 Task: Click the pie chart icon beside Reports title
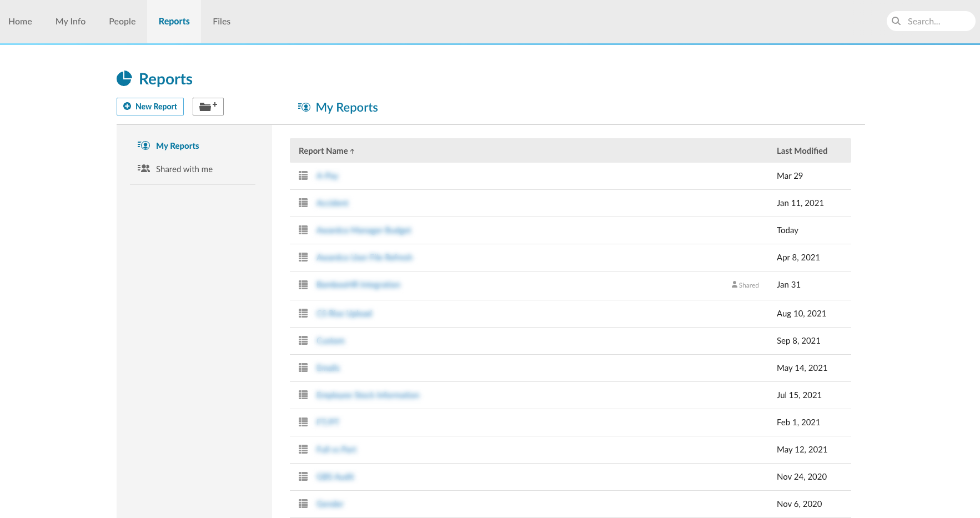click(x=124, y=79)
